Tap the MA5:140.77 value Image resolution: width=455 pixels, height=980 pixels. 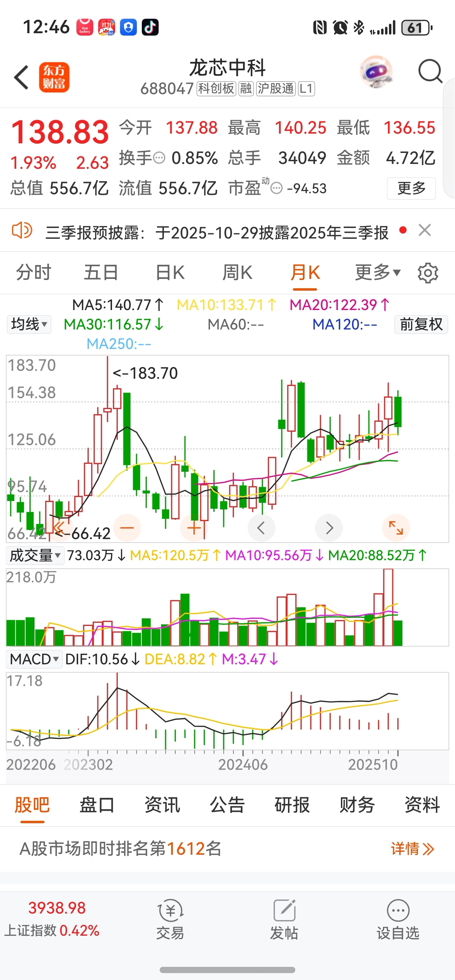coord(118,305)
